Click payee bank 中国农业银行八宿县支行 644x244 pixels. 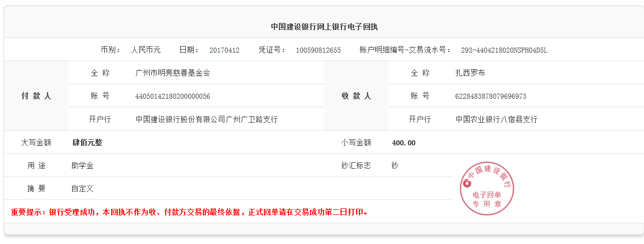coord(496,119)
